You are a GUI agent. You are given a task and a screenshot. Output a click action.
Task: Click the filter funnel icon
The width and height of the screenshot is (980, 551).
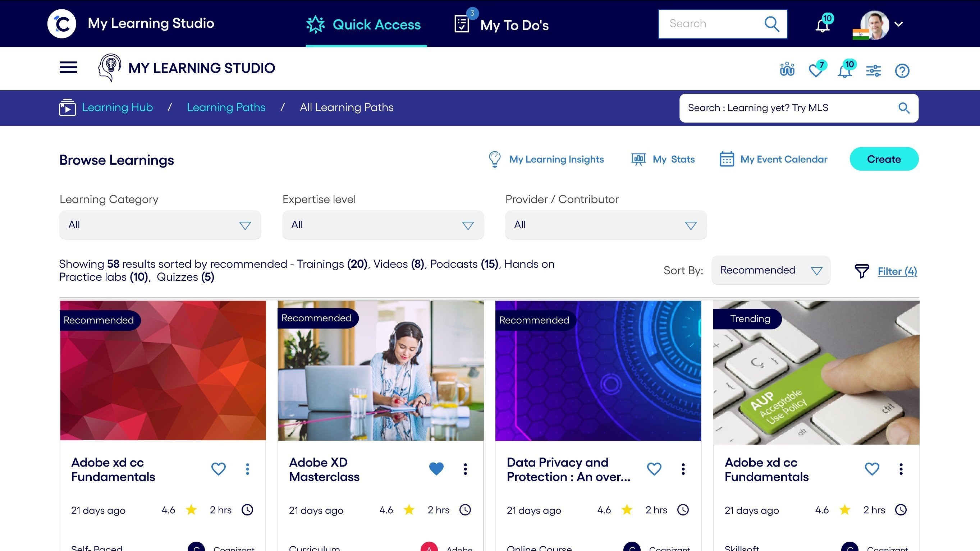coord(862,271)
